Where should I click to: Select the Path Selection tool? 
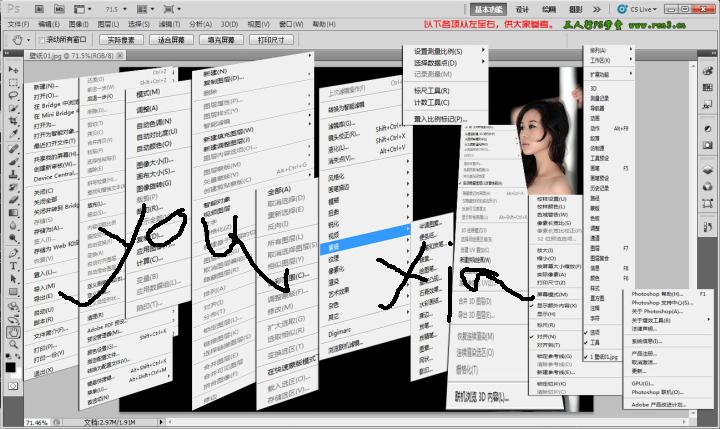pyautogui.click(x=13, y=278)
